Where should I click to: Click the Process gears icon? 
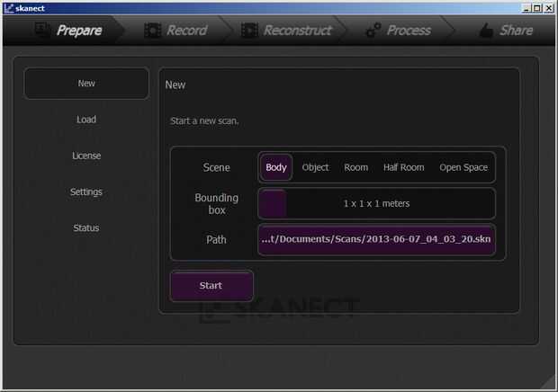point(373,31)
